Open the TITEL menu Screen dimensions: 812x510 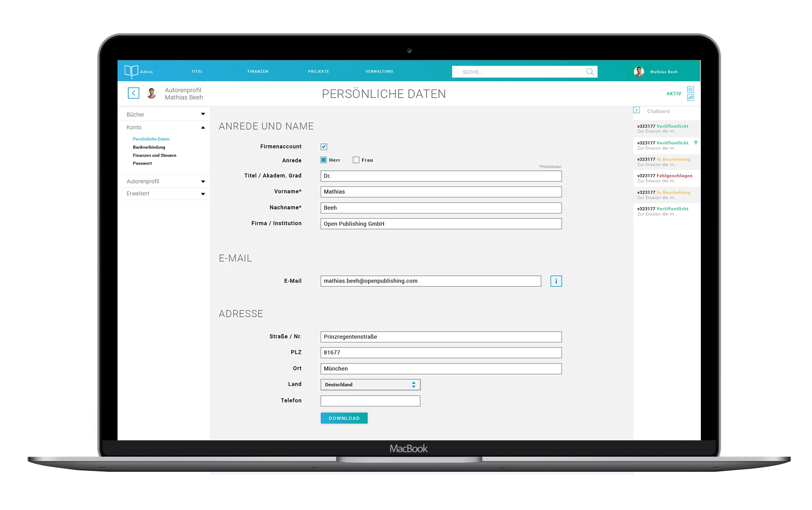197,72
